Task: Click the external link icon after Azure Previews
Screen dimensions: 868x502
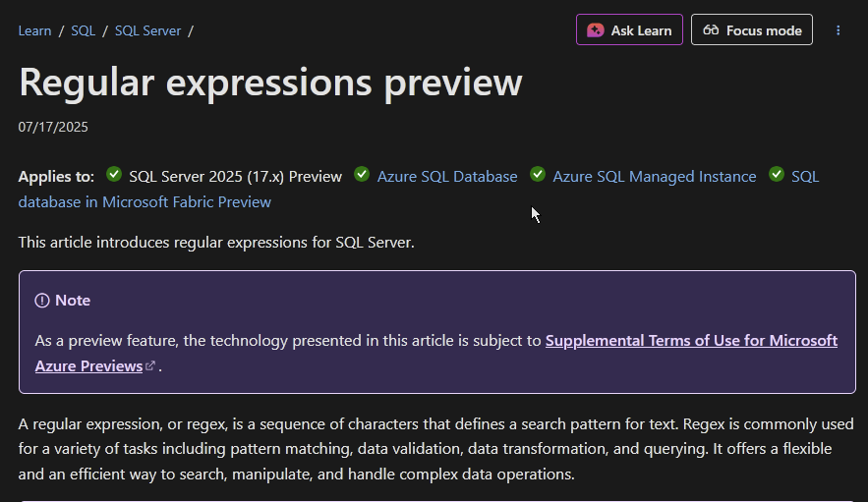Action: (150, 366)
